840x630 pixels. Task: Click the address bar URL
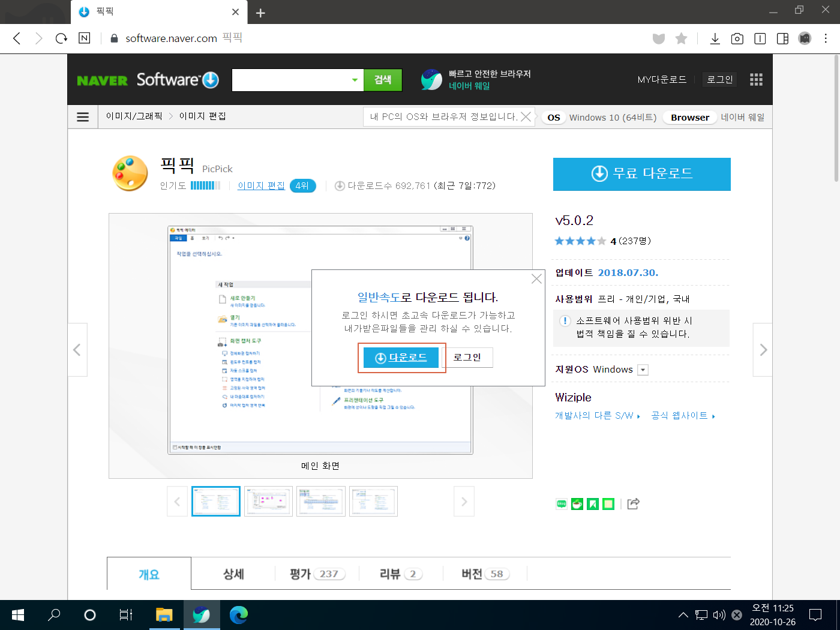click(171, 38)
